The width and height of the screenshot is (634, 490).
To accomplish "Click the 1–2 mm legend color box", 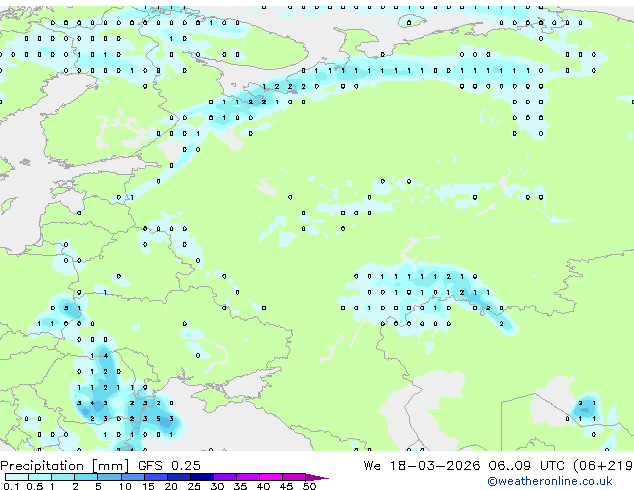I will (x=63, y=477).
